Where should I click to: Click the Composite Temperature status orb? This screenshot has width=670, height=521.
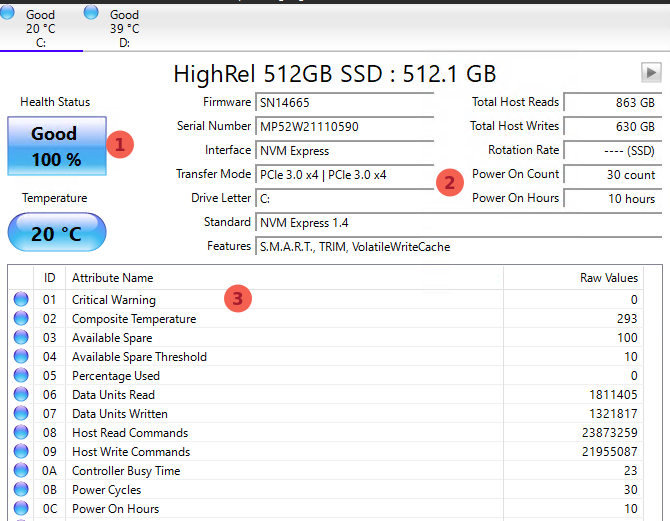tap(21, 319)
